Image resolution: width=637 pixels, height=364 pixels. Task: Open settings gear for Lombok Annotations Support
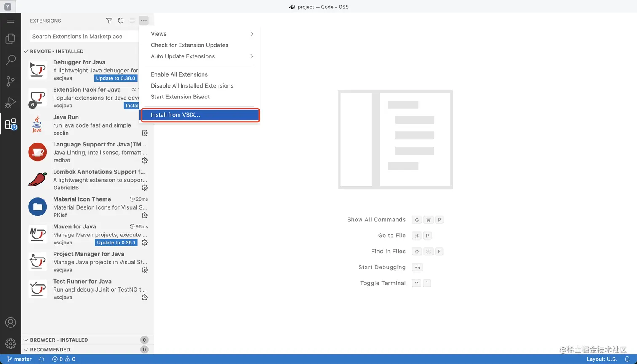pyautogui.click(x=145, y=188)
